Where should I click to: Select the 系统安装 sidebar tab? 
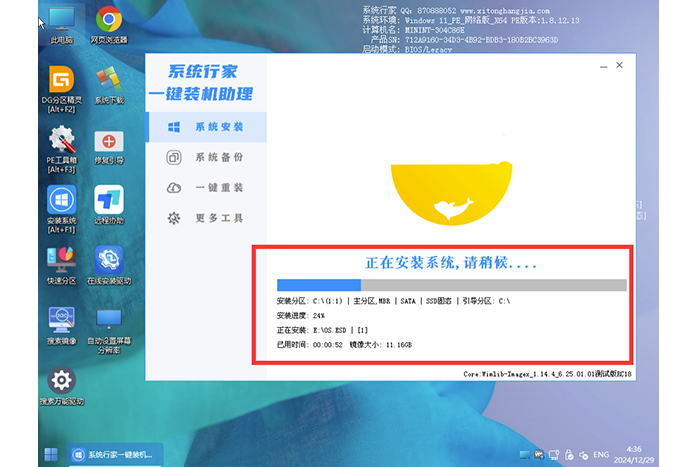[206, 127]
